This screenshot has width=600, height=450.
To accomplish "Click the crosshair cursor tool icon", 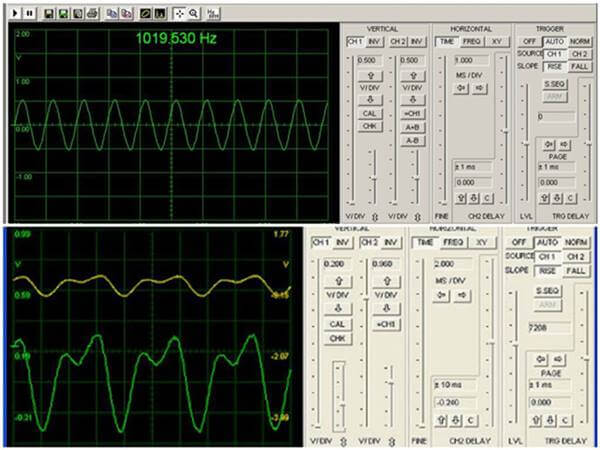I will tap(179, 15).
